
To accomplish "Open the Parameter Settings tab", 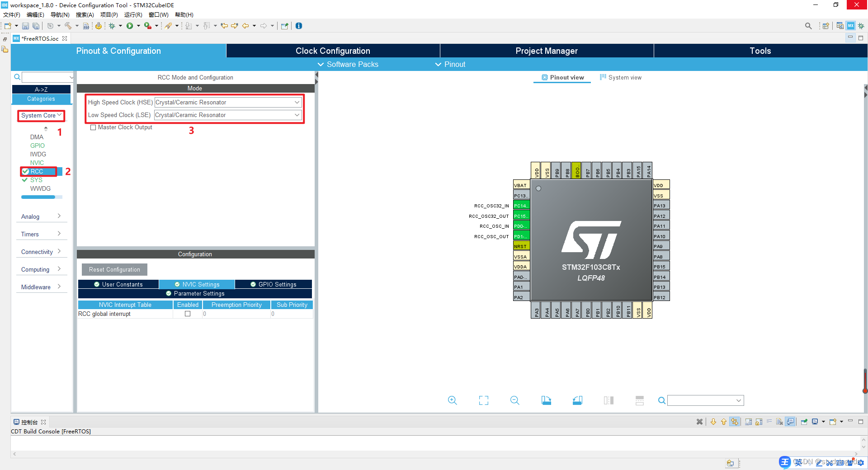I will (x=195, y=293).
